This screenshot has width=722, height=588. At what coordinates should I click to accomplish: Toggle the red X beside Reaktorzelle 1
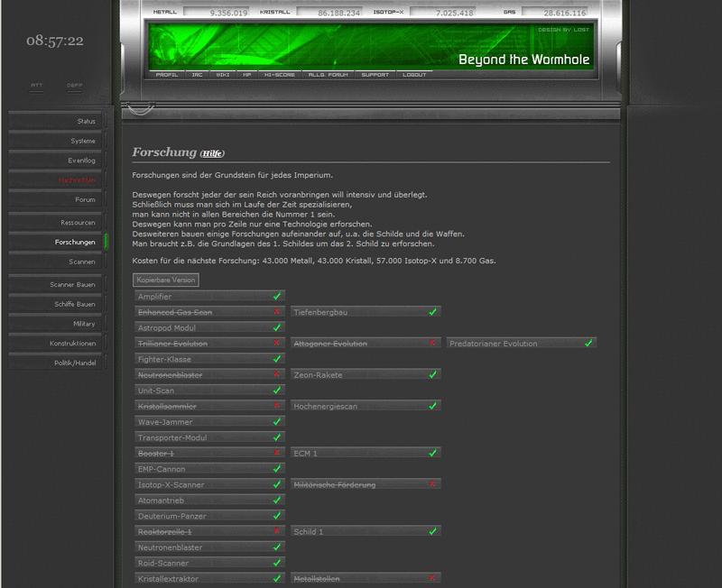click(277, 533)
